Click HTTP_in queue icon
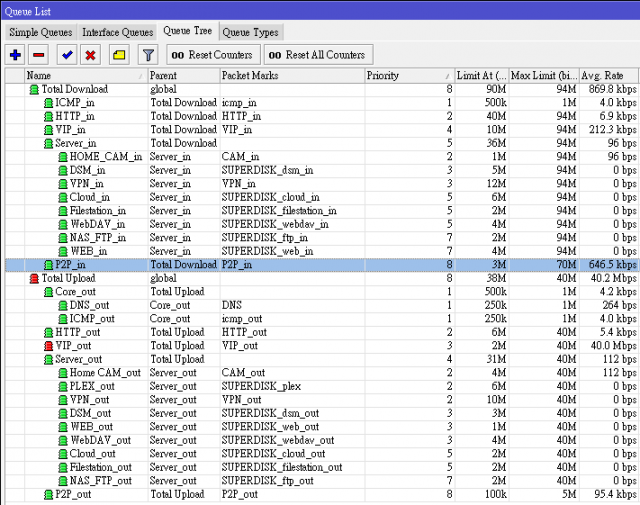Viewport: 640px width, 505px height. click(x=48, y=116)
